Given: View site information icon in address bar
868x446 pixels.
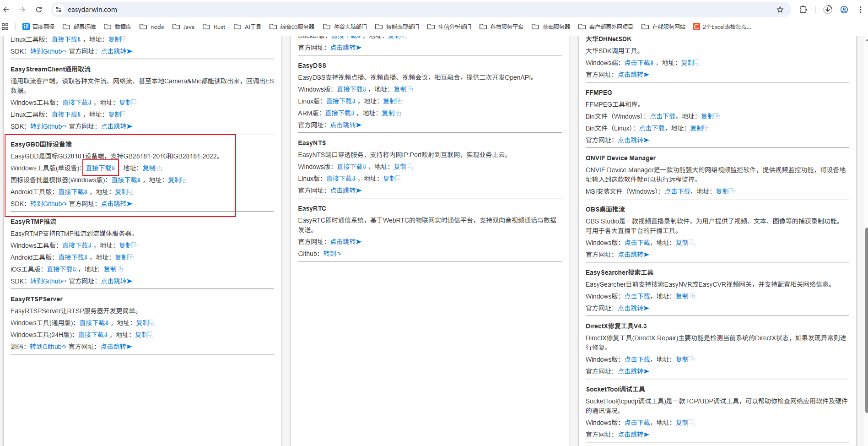Looking at the screenshot, I should tap(59, 10).
